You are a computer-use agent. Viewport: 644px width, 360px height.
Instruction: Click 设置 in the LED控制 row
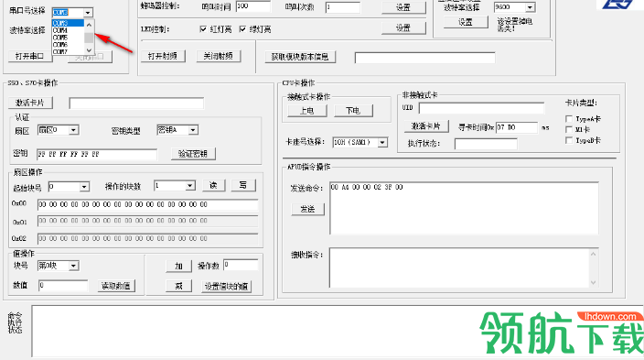[403, 28]
